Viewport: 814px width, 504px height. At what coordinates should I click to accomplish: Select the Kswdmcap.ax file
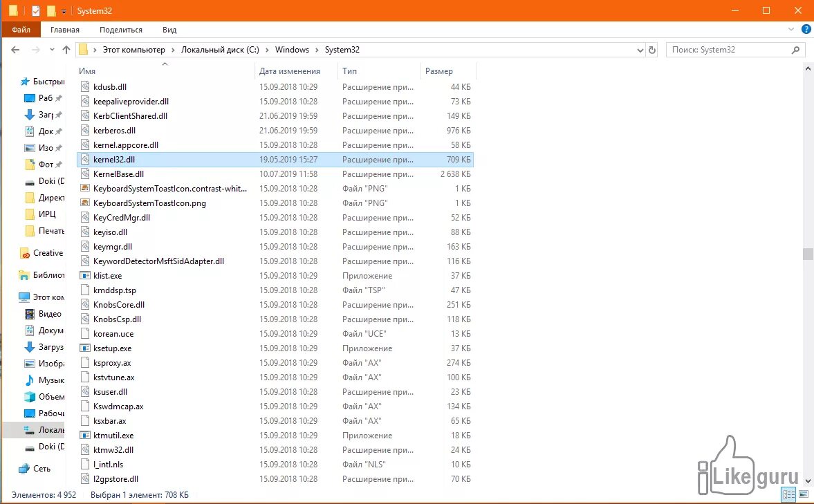tap(275, 407)
